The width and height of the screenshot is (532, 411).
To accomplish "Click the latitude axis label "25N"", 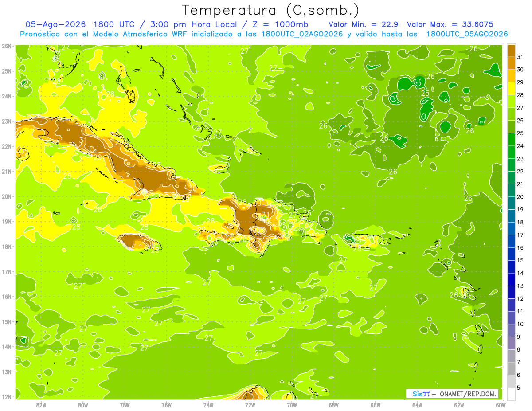I will [x=7, y=71].
